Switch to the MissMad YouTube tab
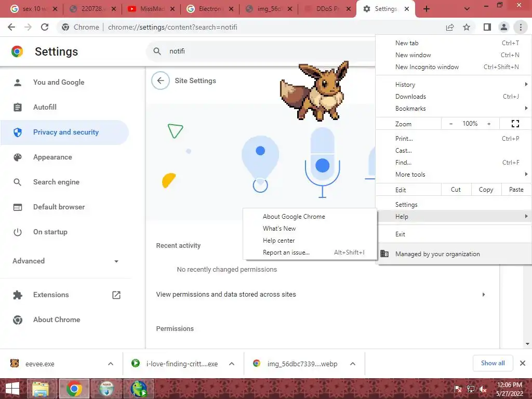This screenshot has height=399, width=532. (151, 9)
